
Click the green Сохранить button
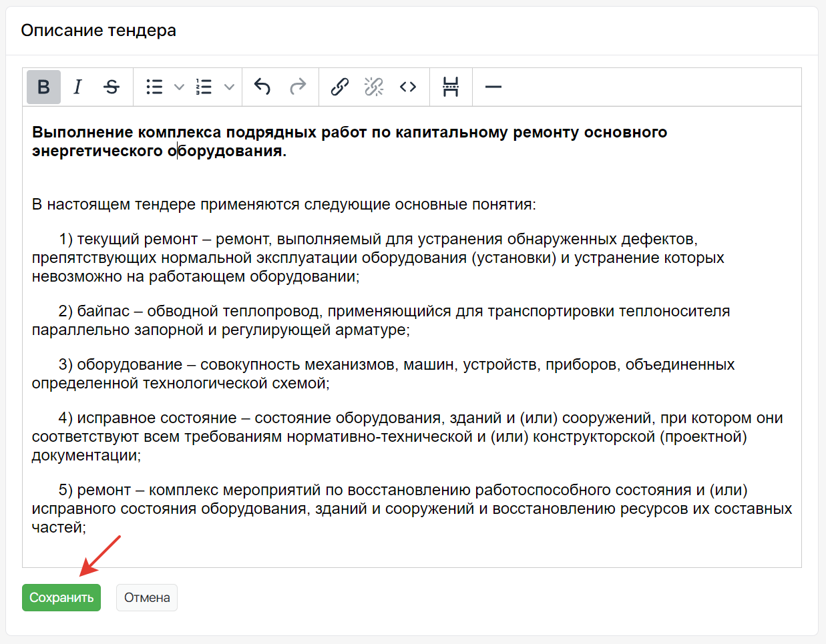coord(61,597)
